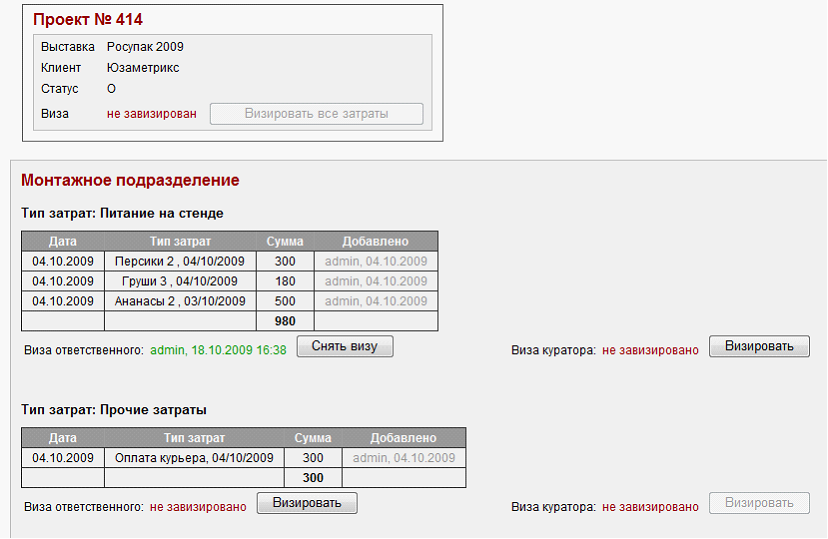Image resolution: width=828 pixels, height=539 pixels.
Task: Click 'Добавлено' column header in Прочие затраты table
Action: (x=403, y=438)
